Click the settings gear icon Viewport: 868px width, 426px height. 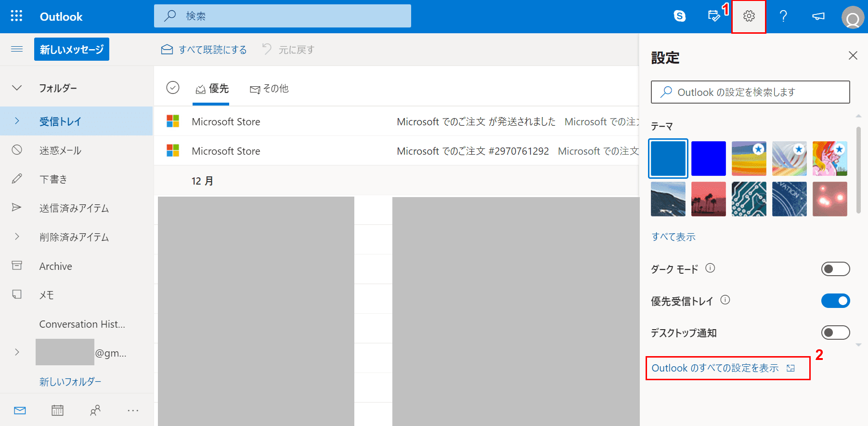[x=749, y=16]
